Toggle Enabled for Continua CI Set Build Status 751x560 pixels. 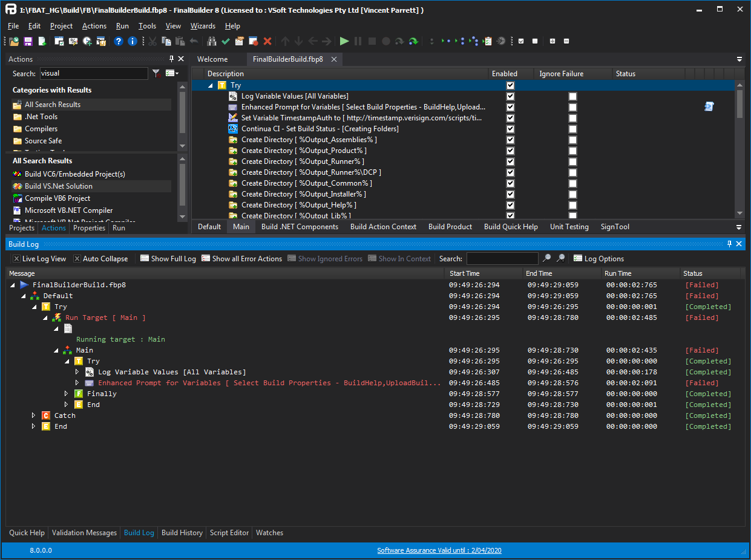click(x=510, y=129)
